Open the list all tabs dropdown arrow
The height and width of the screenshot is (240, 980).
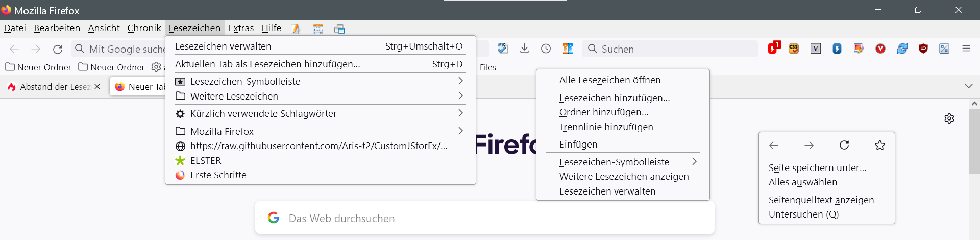click(968, 86)
